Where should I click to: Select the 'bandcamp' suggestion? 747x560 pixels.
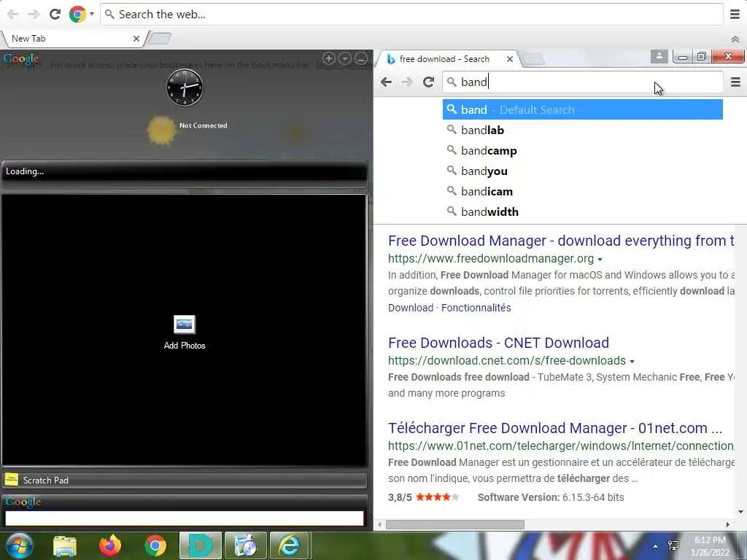(x=583, y=150)
